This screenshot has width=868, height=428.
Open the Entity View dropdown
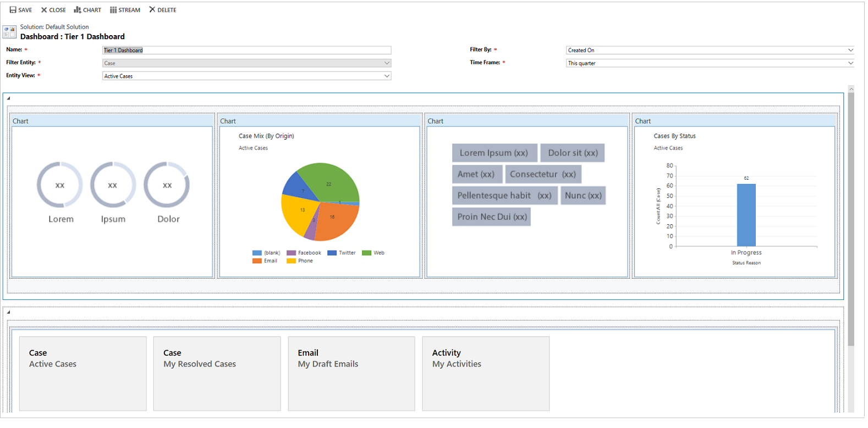pos(387,76)
